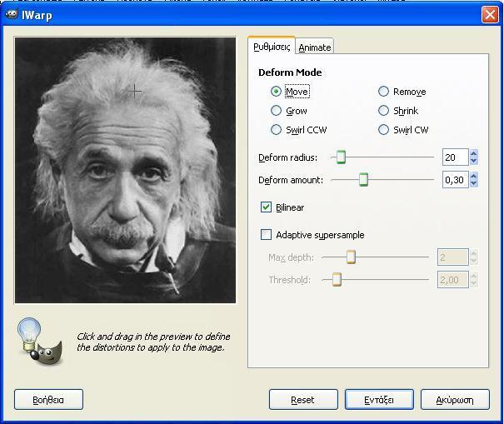The image size is (504, 424).
Task: Click the GIMP Wilber lightbulb icon
Action: [41, 342]
